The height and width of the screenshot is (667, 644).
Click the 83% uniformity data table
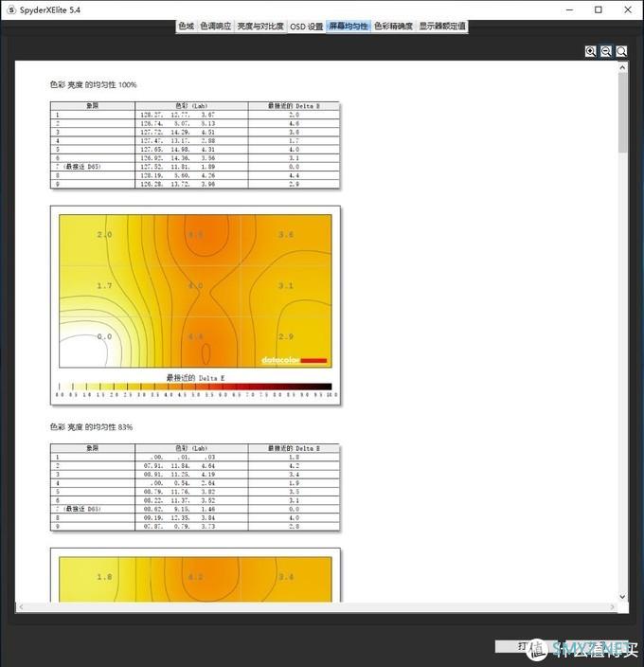[x=194, y=488]
